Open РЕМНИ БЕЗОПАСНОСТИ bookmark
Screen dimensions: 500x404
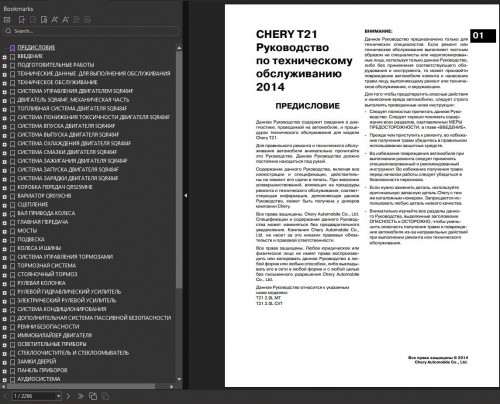48,327
